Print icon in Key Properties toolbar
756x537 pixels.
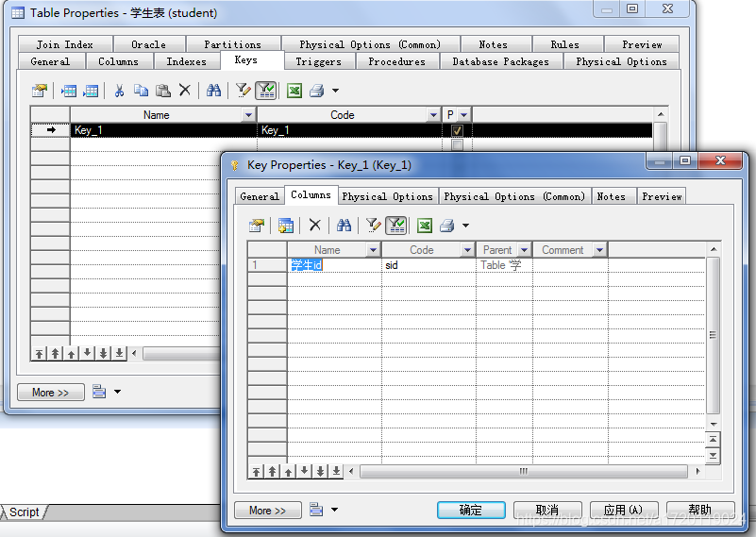(x=446, y=226)
